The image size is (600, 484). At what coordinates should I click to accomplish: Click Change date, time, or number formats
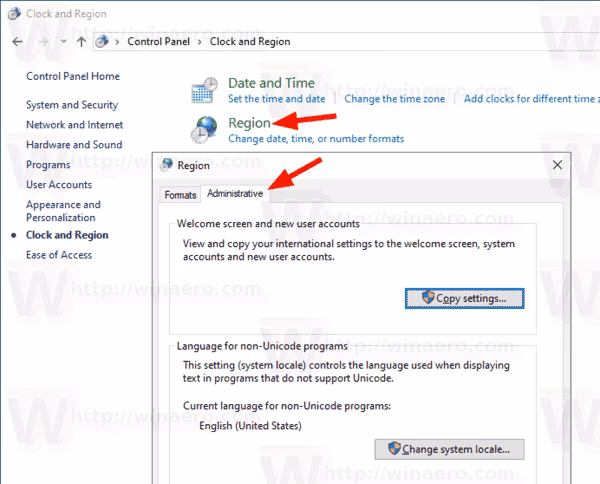316,139
